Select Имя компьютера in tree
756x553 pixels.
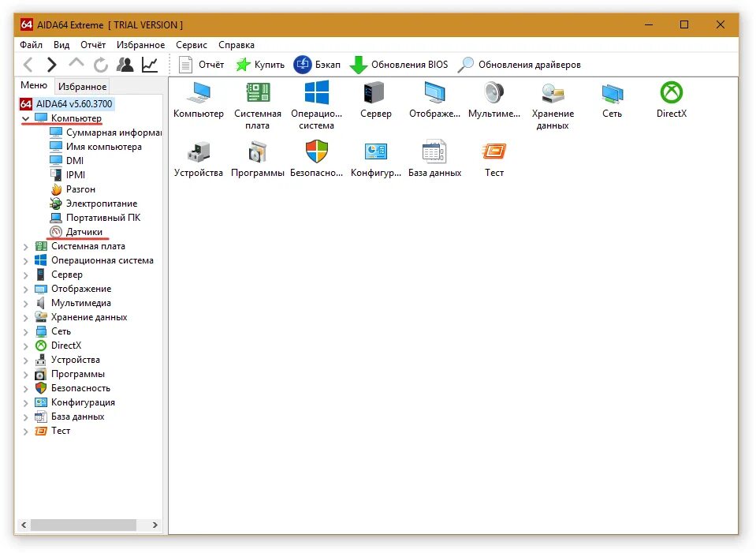[x=95, y=147]
